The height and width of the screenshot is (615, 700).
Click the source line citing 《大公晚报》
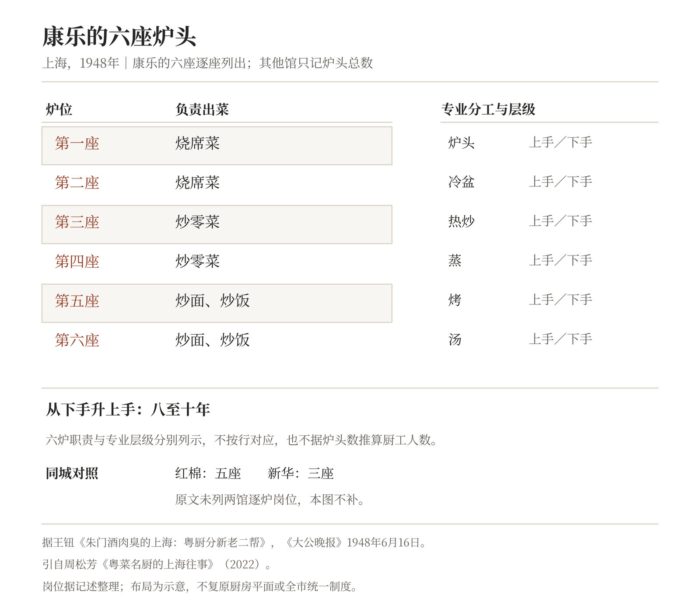click(234, 543)
